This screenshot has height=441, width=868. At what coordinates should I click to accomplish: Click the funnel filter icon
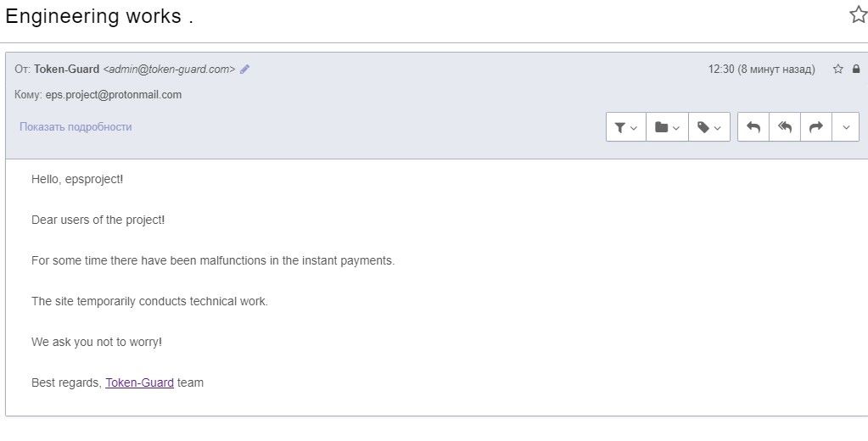point(620,128)
